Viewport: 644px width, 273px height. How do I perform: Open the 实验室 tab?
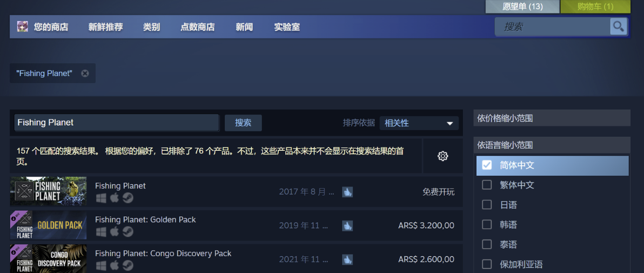pos(287,27)
